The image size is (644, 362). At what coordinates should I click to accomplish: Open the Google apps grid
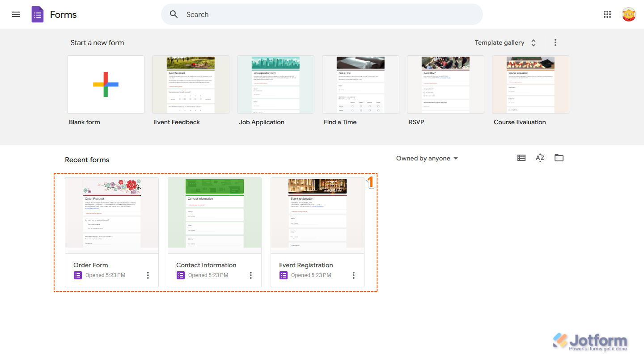[607, 14]
